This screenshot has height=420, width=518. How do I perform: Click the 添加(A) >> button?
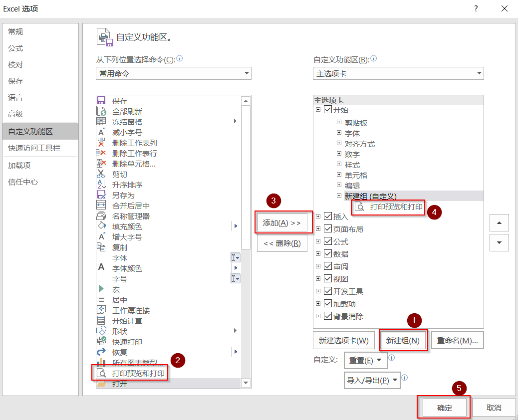[x=282, y=223]
